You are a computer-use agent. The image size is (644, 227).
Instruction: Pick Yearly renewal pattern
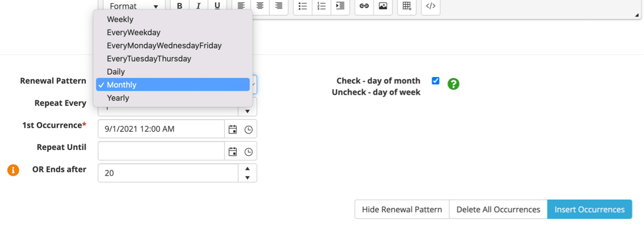coord(173,98)
